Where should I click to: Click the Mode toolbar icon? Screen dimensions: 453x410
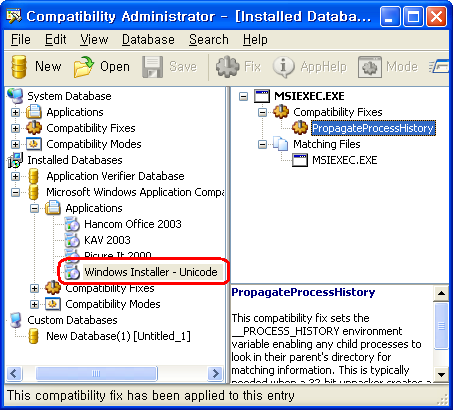coord(370,67)
